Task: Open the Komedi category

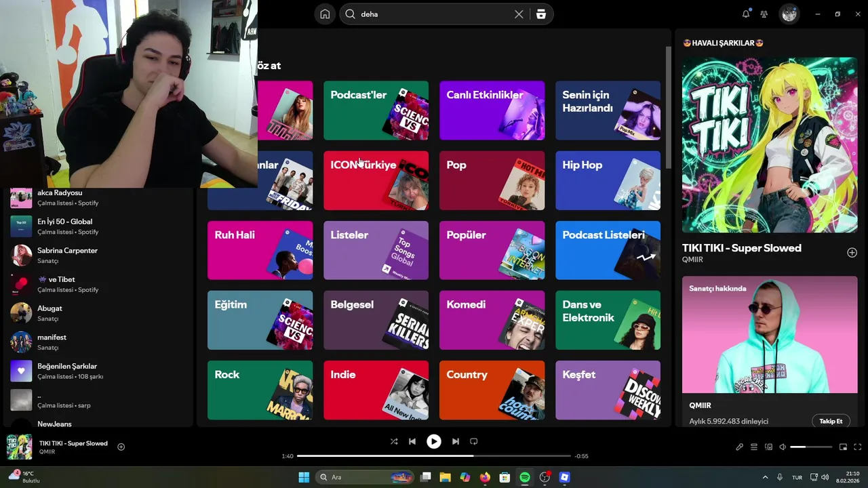Action: pos(492,320)
